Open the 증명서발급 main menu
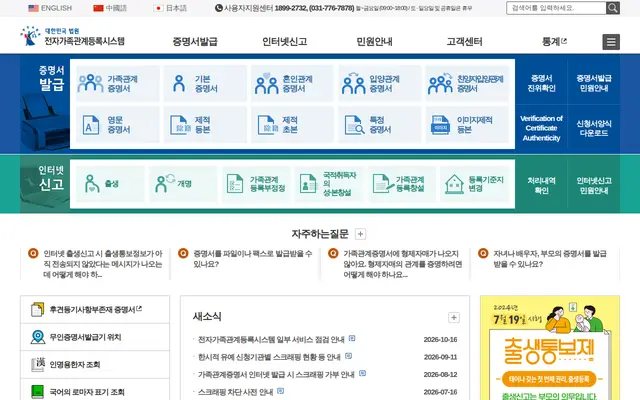 click(195, 41)
